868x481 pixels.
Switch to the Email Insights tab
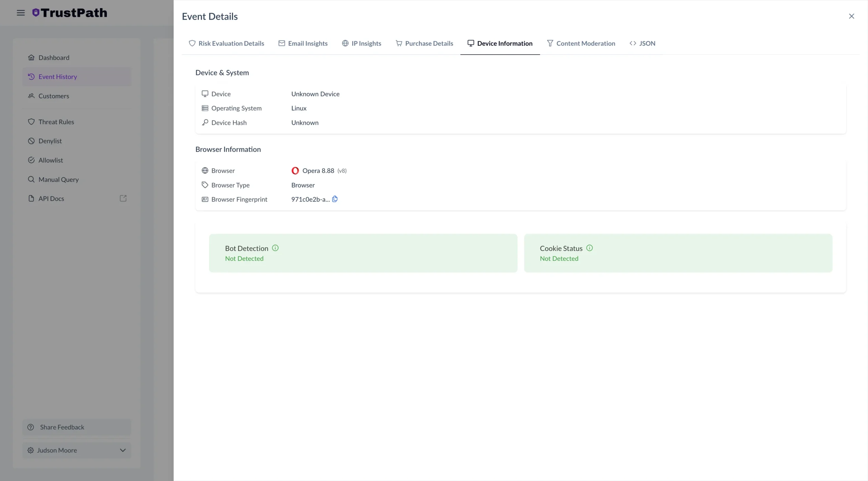click(303, 43)
